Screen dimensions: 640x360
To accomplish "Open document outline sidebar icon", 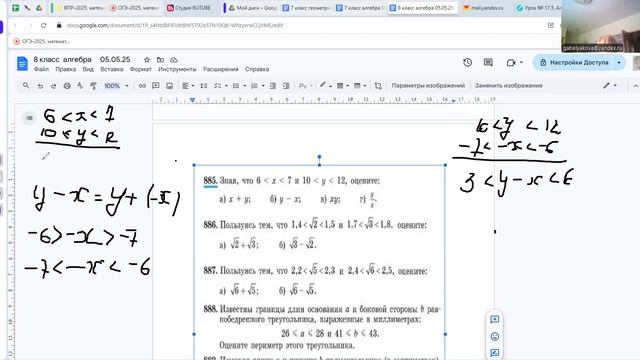I will [x=29, y=118].
